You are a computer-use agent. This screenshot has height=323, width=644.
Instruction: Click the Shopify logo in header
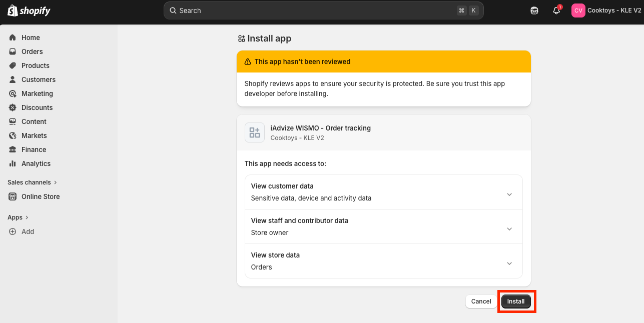pos(29,10)
